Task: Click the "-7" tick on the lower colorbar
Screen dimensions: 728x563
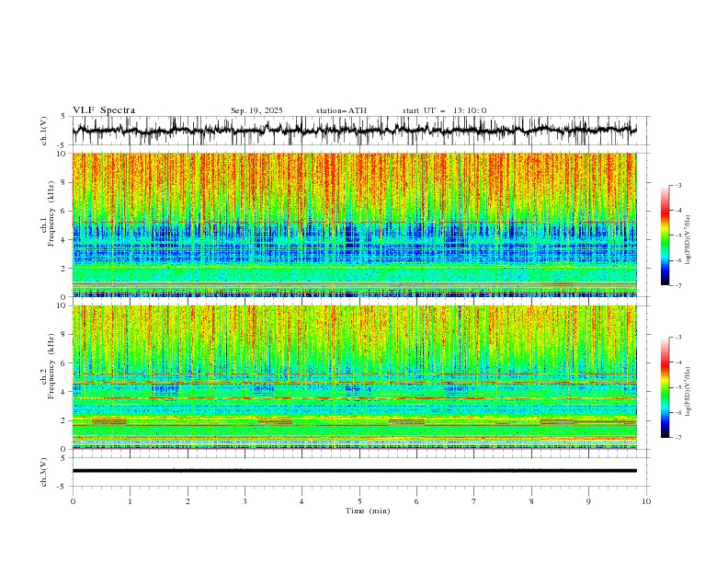Action: point(677,438)
